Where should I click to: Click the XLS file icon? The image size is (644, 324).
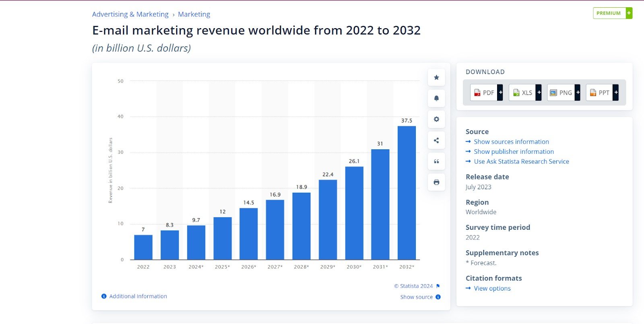pos(516,93)
